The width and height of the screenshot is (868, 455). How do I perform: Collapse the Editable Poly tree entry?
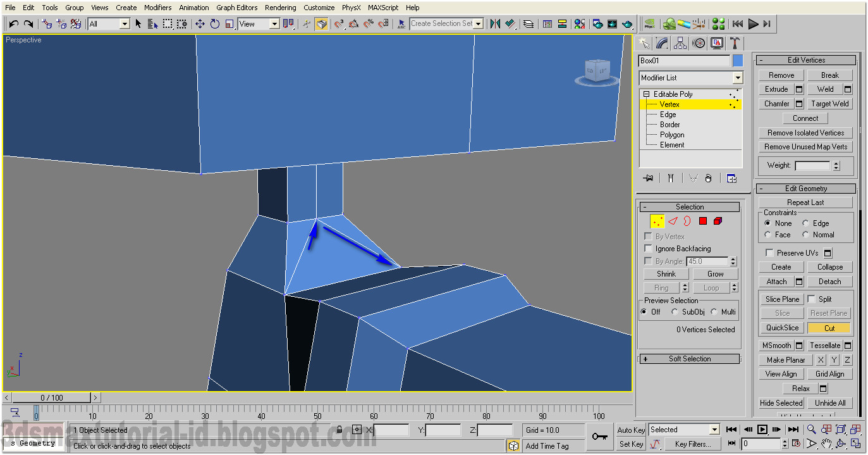click(x=645, y=94)
